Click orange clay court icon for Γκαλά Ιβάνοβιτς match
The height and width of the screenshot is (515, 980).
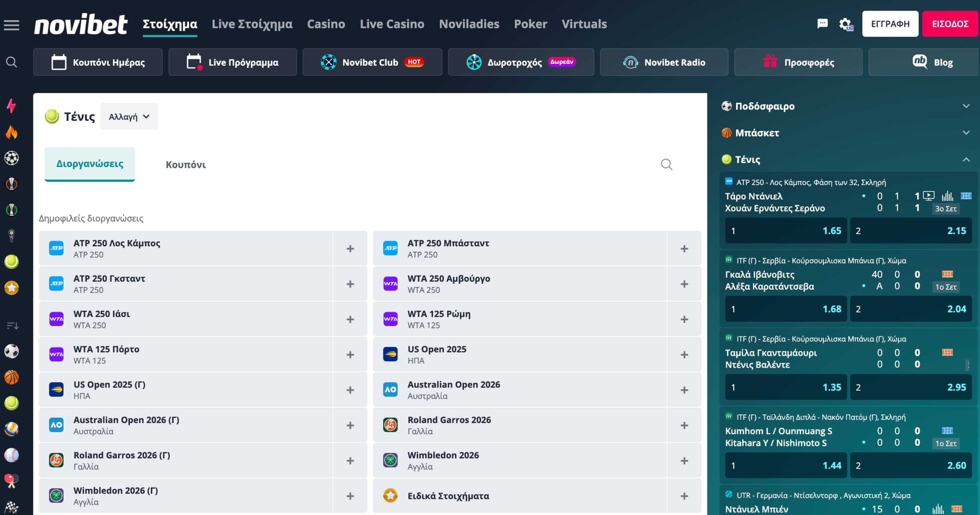click(947, 274)
